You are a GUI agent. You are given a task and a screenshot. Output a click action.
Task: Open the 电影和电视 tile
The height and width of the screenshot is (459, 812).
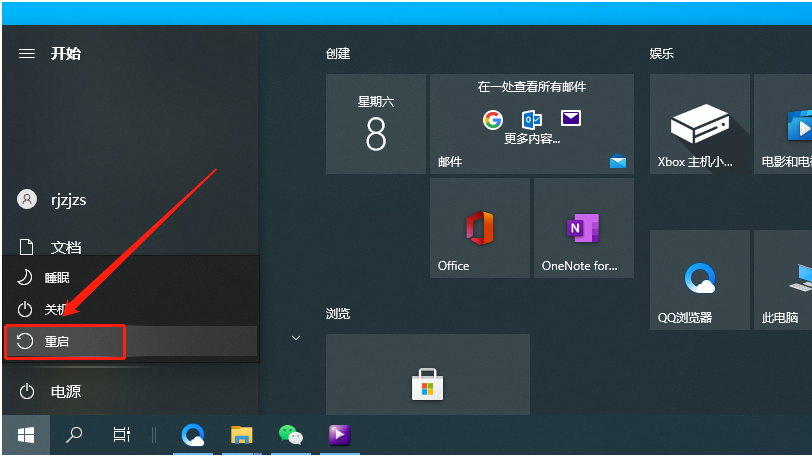pos(784,124)
